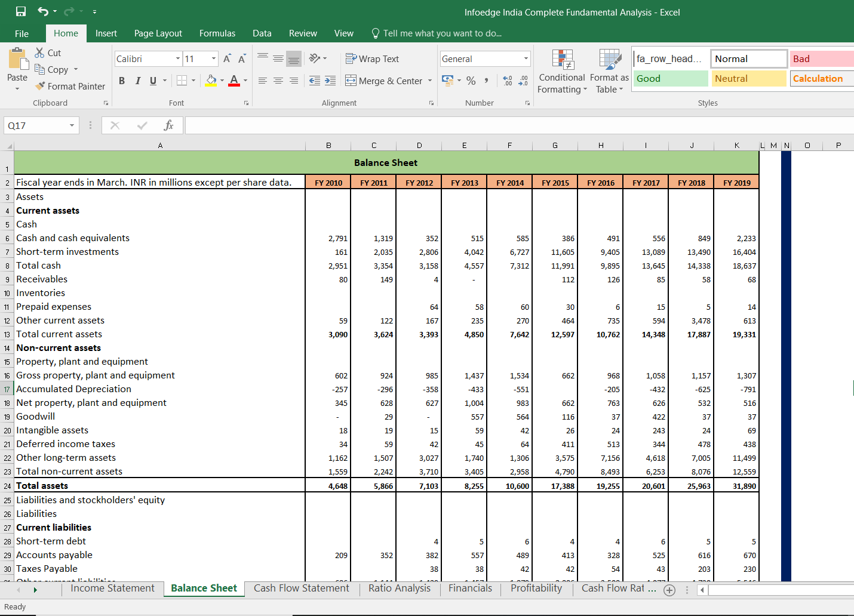The image size is (854, 616).
Task: Open the font name Calibri dropdown
Action: point(178,58)
